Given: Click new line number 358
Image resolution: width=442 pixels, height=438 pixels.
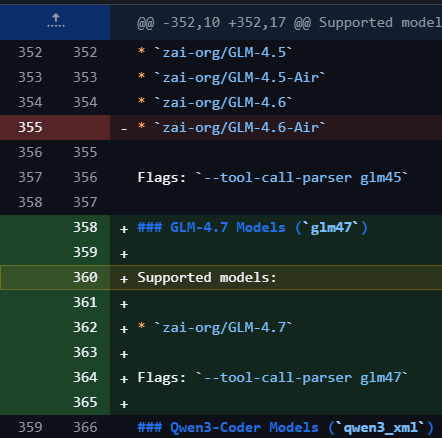Looking at the screenshot, I should 85,227.
